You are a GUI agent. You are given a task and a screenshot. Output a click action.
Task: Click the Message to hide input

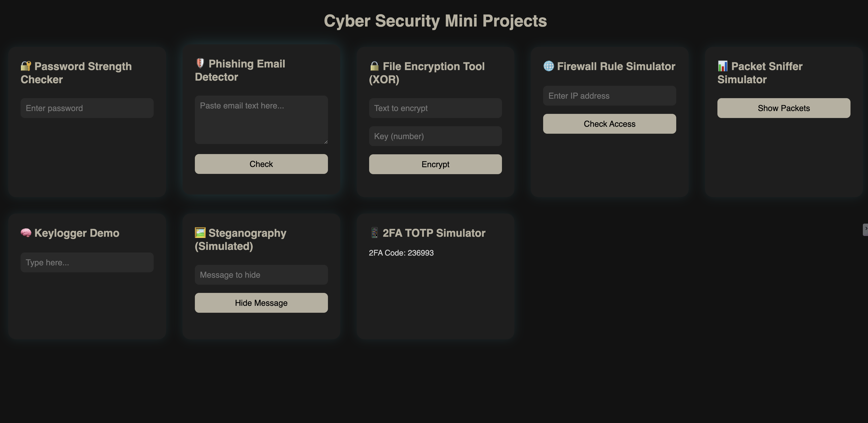[x=261, y=275]
